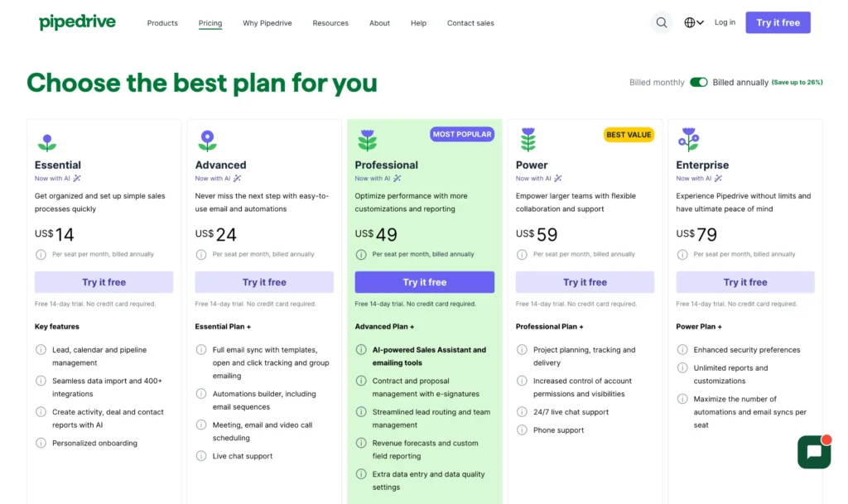848x504 pixels.
Task: Click the Pipedrive logo
Action: click(x=77, y=22)
